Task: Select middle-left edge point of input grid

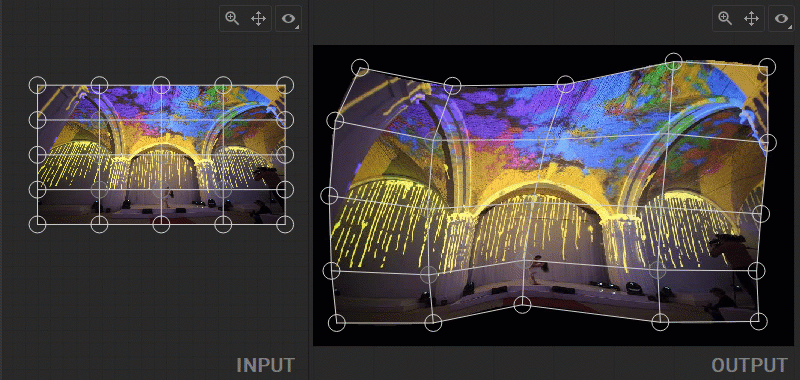Action: point(37,155)
